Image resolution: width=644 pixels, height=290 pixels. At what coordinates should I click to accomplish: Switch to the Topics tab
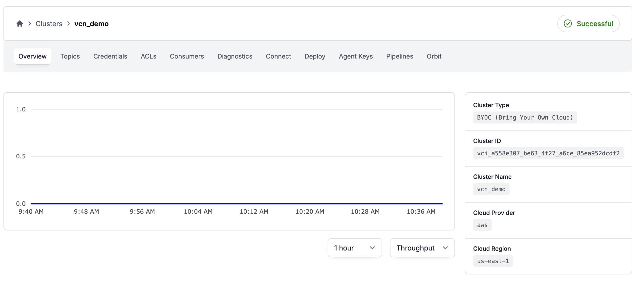[x=70, y=56]
